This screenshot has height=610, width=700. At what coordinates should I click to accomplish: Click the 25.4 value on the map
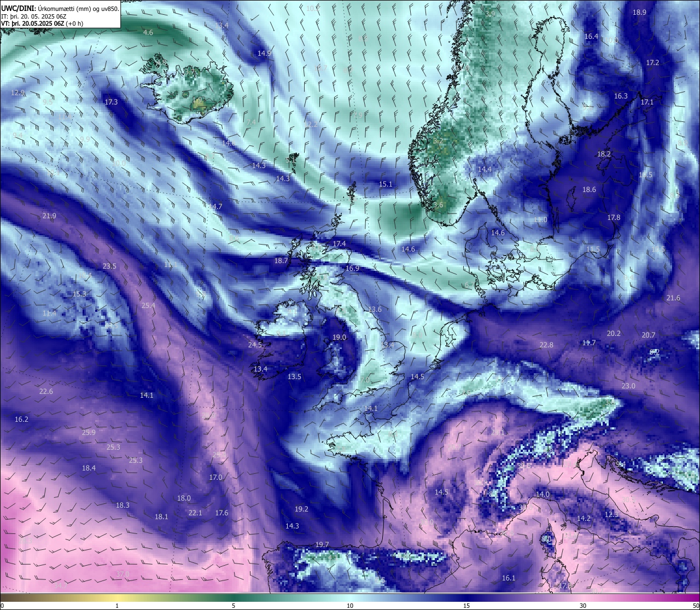click(148, 305)
